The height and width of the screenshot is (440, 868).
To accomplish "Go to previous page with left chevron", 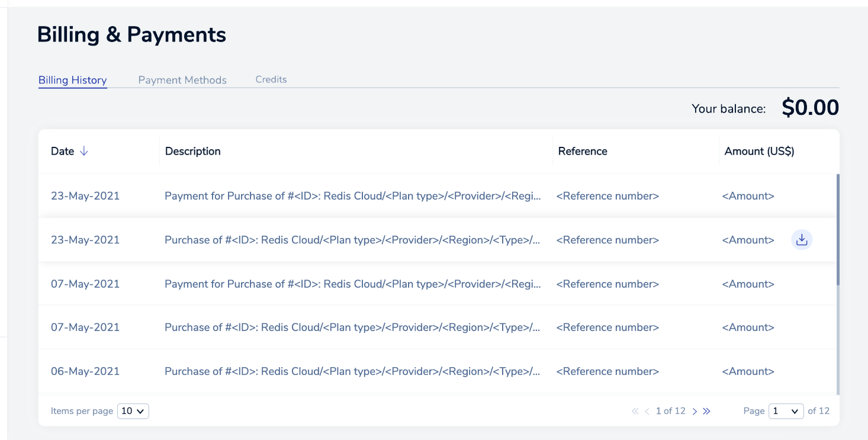I will click(x=647, y=411).
